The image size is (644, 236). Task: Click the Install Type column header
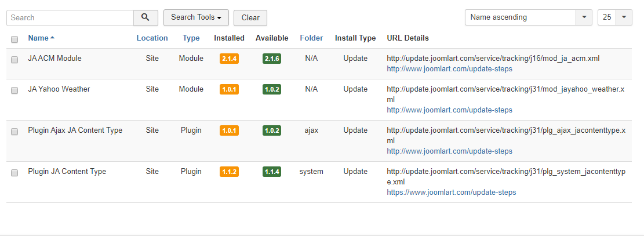tap(355, 38)
